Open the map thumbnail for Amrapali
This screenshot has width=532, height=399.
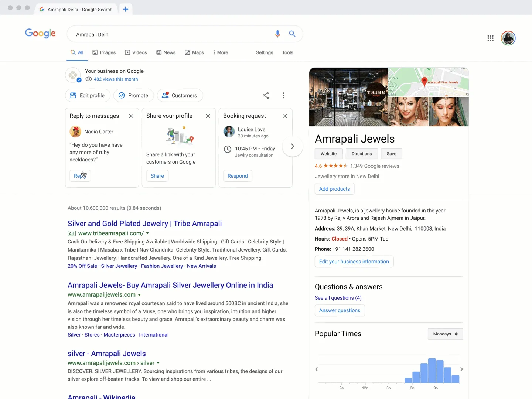tap(429, 82)
